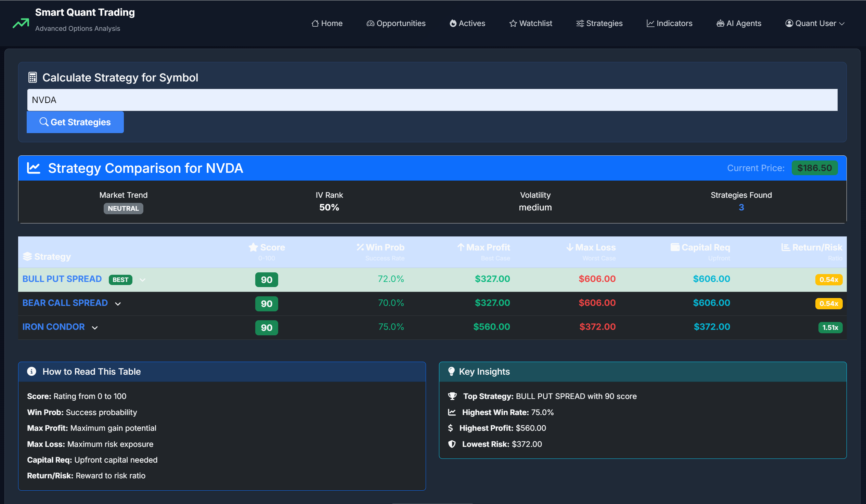The height and width of the screenshot is (504, 866).
Task: Open Watchlist via the star icon
Action: (513, 23)
